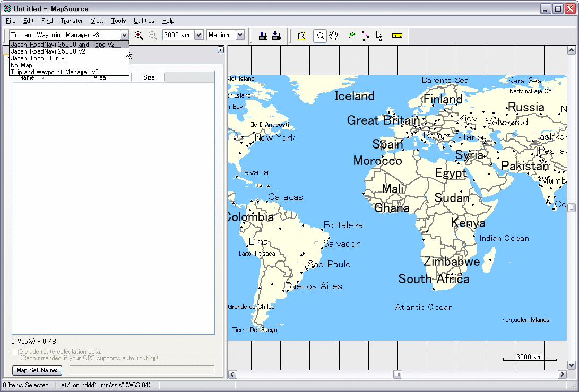Screen dimensions: 579x392
Task: Click the Kerguelen Islands label
Action: coord(526,320)
